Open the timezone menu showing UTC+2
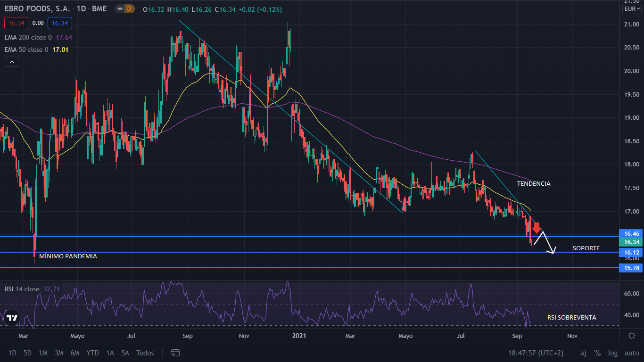644x362 pixels. pyautogui.click(x=536, y=353)
